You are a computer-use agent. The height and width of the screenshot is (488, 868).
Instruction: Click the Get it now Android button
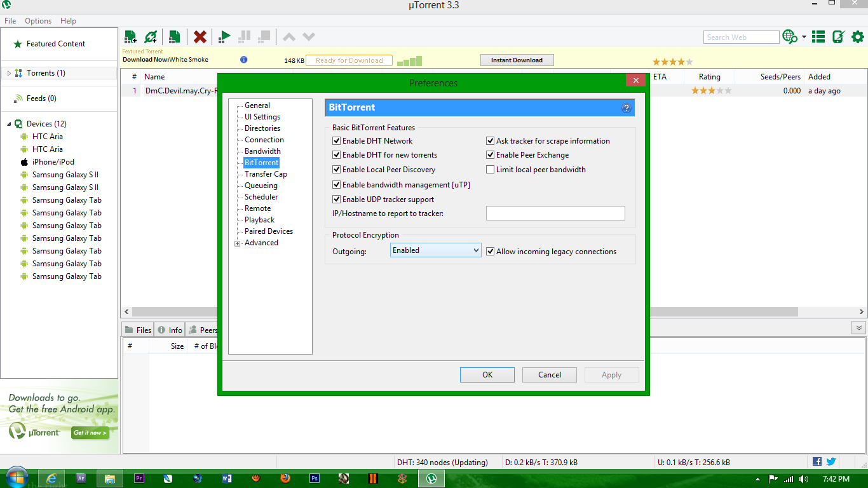click(x=90, y=433)
